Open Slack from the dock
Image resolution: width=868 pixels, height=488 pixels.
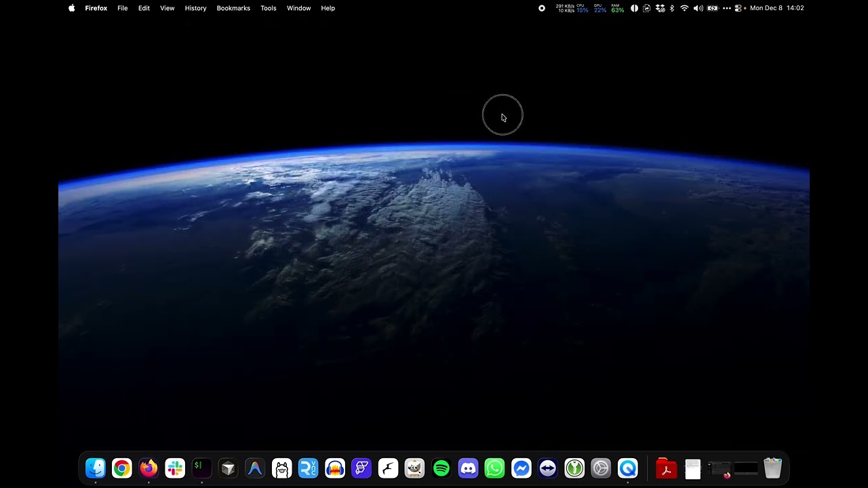175,468
